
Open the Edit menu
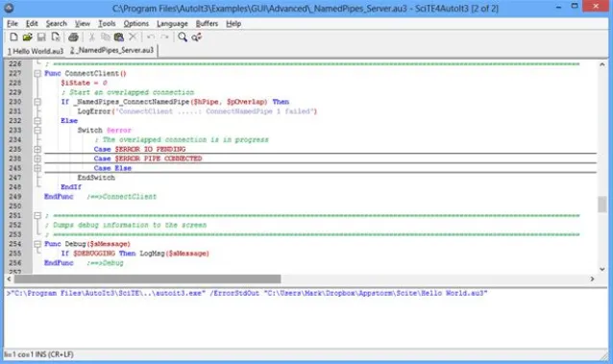32,23
